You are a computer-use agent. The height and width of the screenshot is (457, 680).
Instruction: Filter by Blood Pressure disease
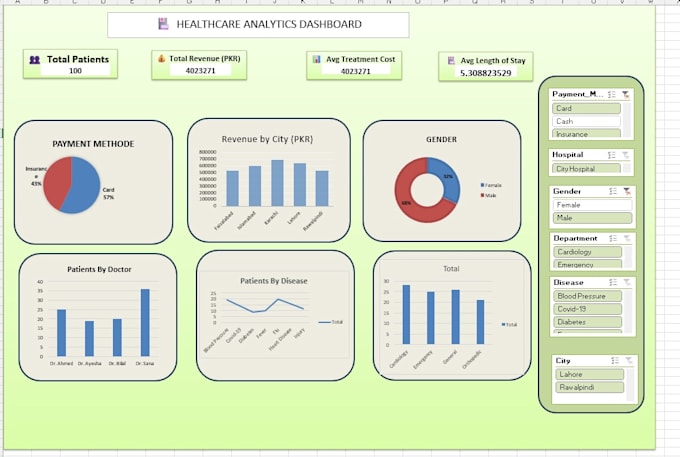click(x=588, y=296)
